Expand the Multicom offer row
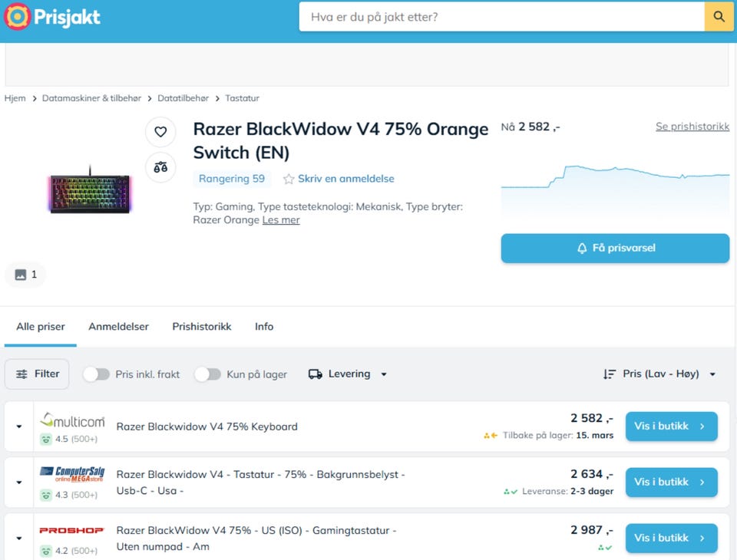 [19, 427]
